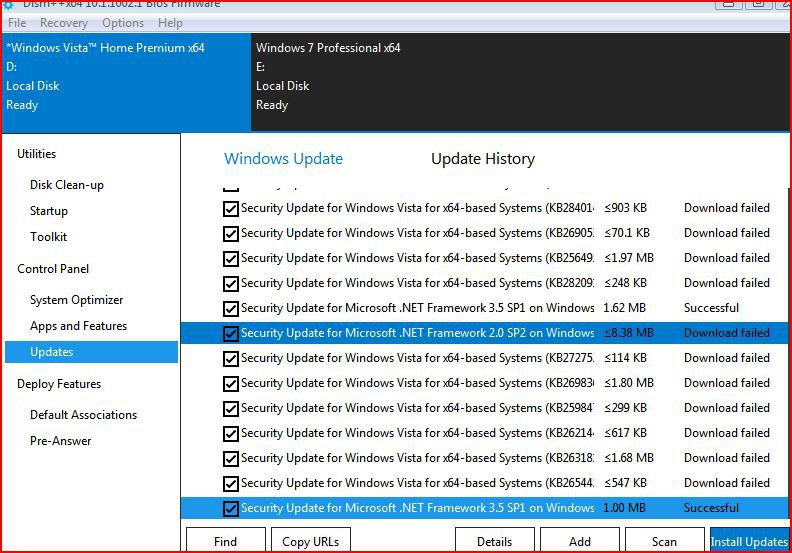Click Successful status on 1.62 MB row
The width and height of the screenshot is (792, 553).
pyautogui.click(x=711, y=308)
